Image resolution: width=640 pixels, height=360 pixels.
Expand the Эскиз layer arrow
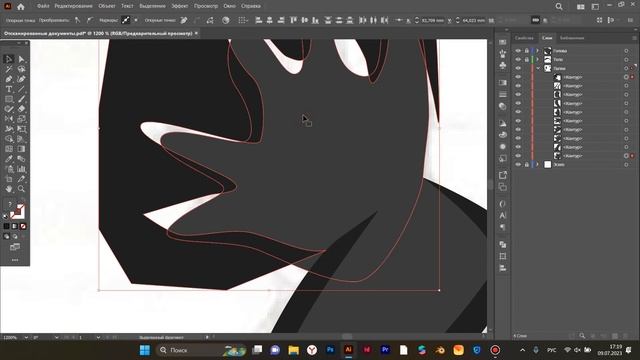click(538, 164)
